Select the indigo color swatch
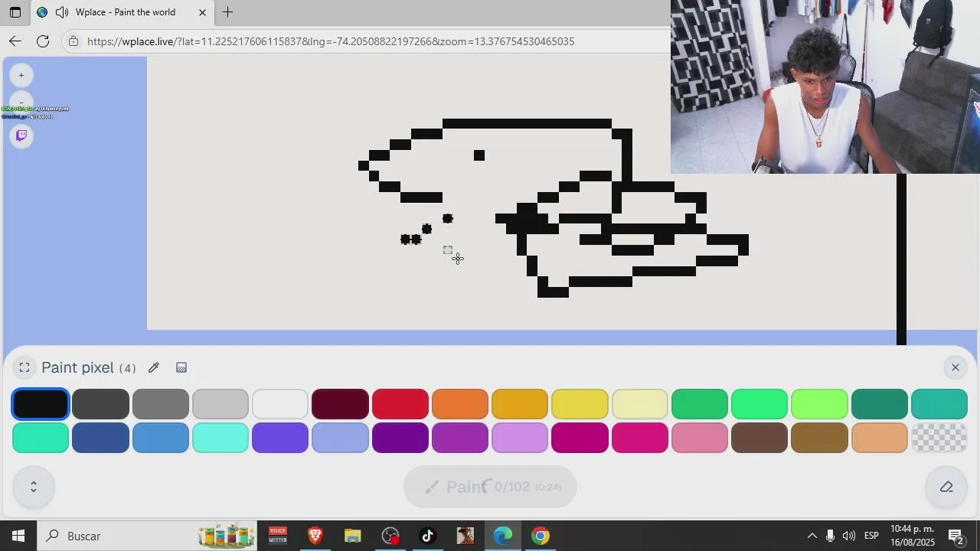Viewport: 980px width, 551px height. coord(280,438)
